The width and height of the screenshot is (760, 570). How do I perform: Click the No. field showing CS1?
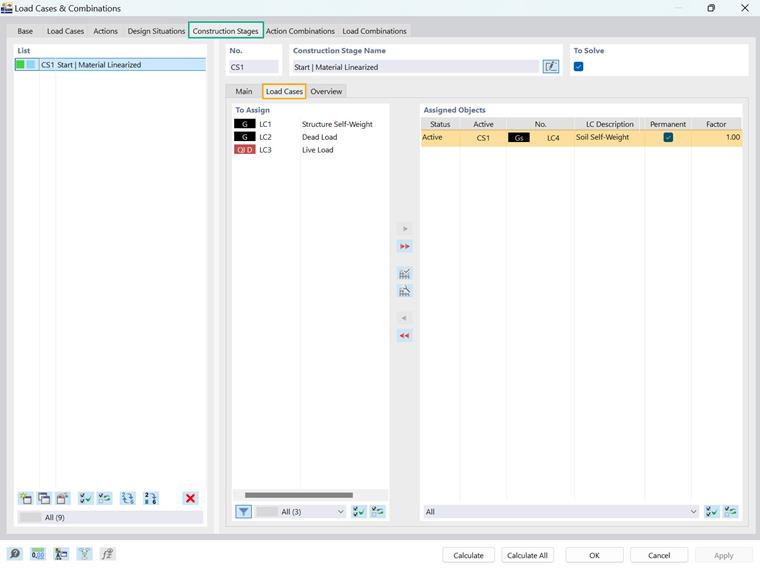coord(253,67)
